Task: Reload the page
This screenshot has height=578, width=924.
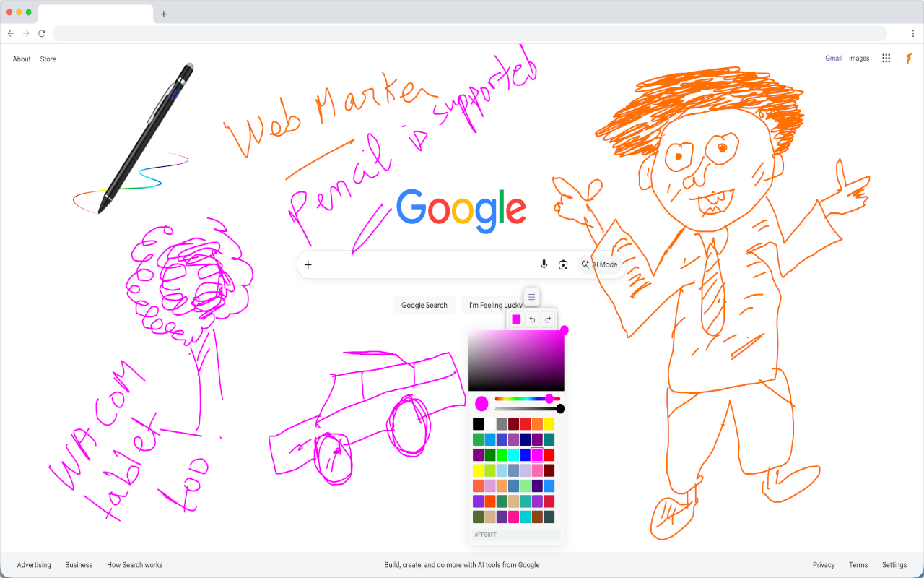Action: pyautogui.click(x=42, y=33)
